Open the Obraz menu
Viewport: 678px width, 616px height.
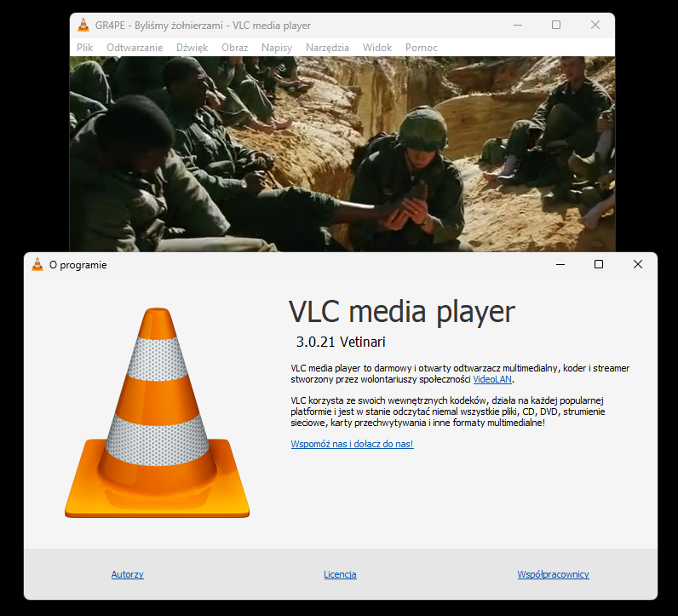coord(235,48)
